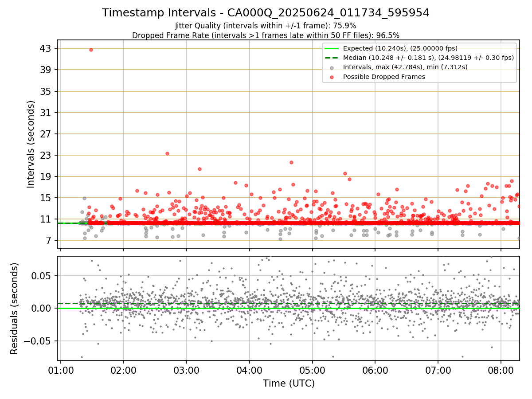Image resolution: width=532 pixels, height=399 pixels.
Task: Click the x-axis tick label "04:00"
Action: click(250, 370)
